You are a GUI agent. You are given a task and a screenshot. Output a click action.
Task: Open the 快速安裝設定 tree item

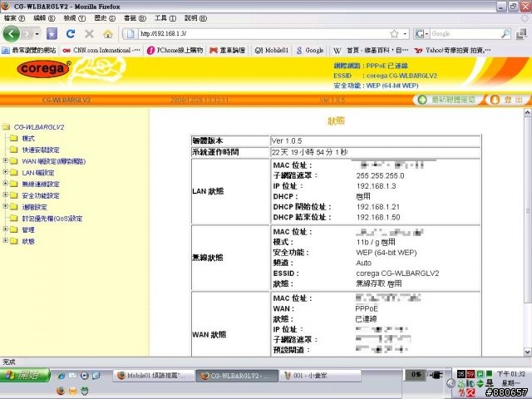point(35,150)
